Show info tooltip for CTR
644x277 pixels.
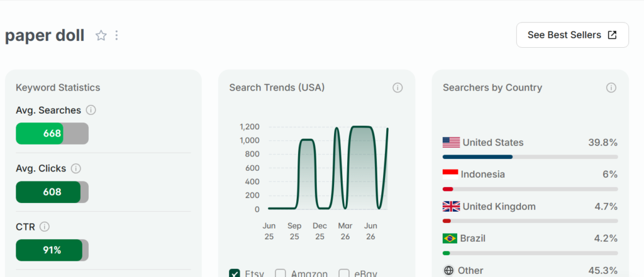pos(45,227)
